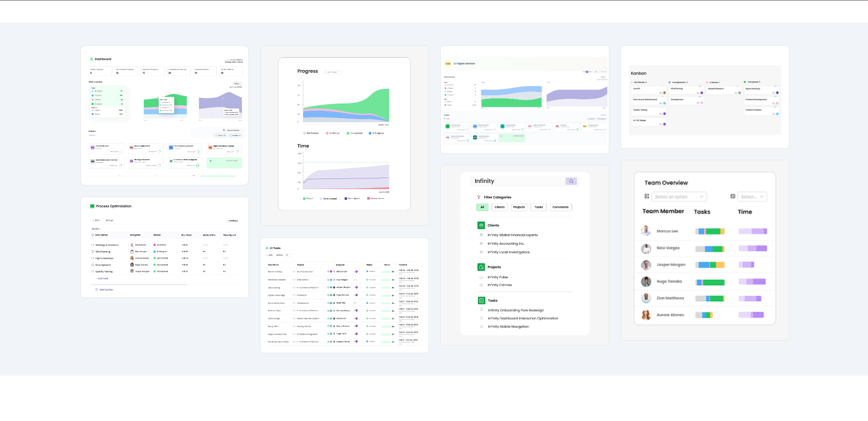Select the Comments filter tab
The height and width of the screenshot is (421, 868).
click(x=560, y=207)
